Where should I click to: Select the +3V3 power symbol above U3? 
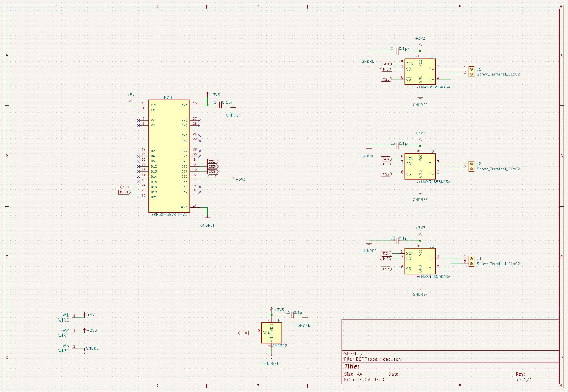point(420,236)
